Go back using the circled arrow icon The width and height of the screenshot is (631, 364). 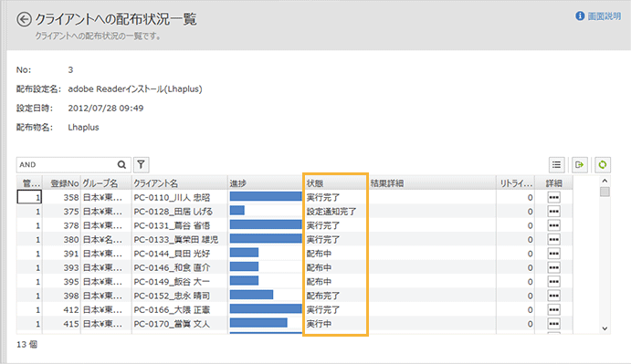click(24, 19)
